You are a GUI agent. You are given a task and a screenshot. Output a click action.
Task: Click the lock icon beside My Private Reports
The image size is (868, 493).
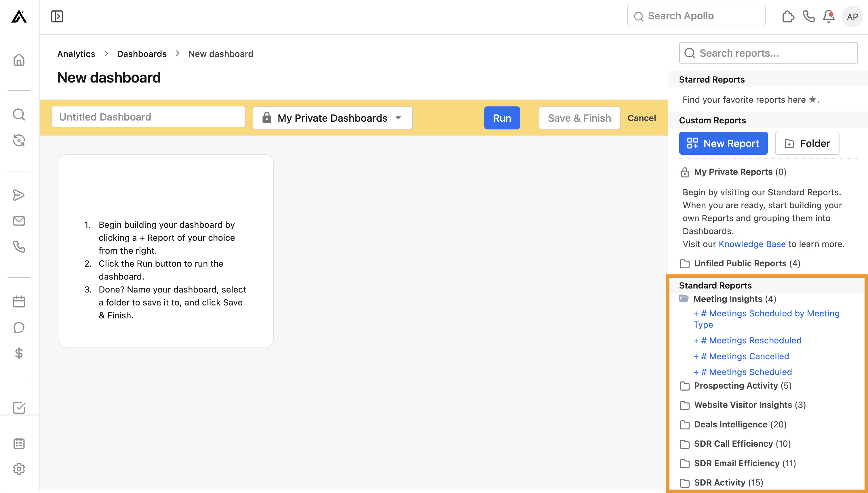[x=685, y=172]
